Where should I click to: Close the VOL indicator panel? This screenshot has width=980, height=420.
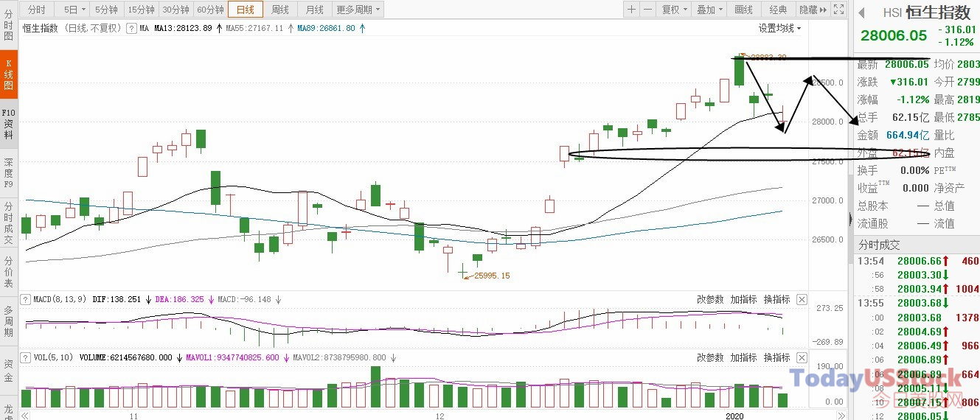pos(802,358)
